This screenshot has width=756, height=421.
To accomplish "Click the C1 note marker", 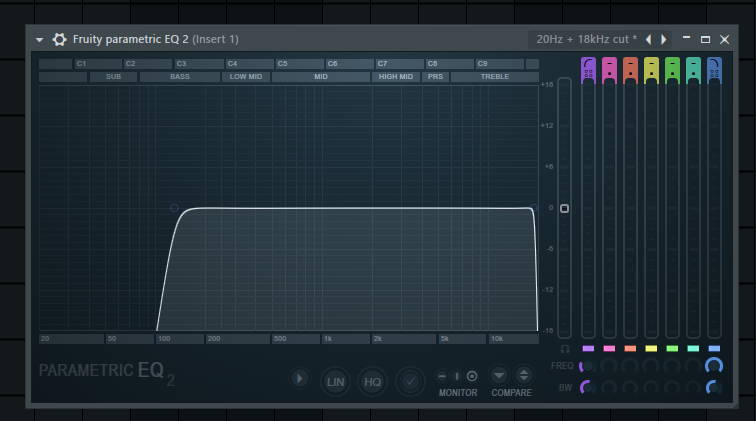I will pyautogui.click(x=98, y=64).
